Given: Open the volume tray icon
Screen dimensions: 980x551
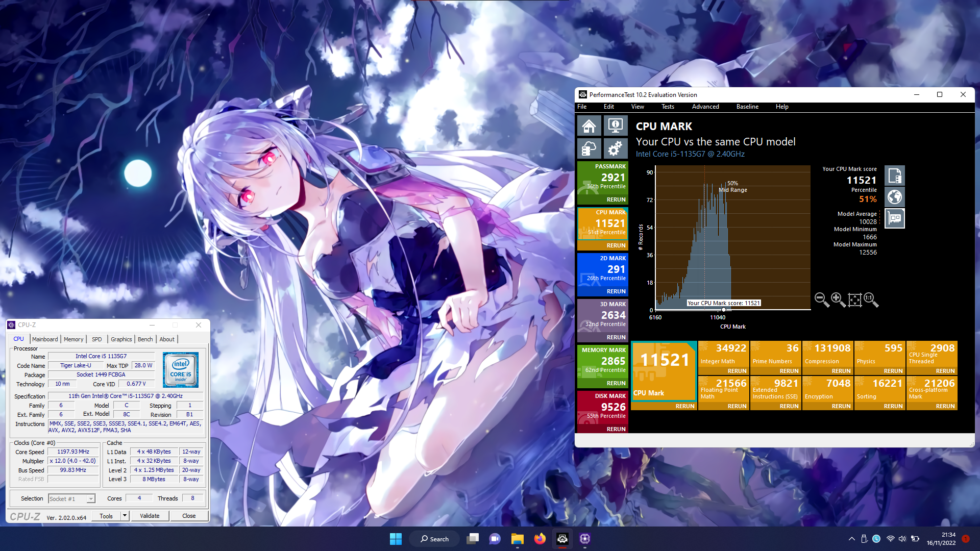Looking at the screenshot, I should 902,539.
